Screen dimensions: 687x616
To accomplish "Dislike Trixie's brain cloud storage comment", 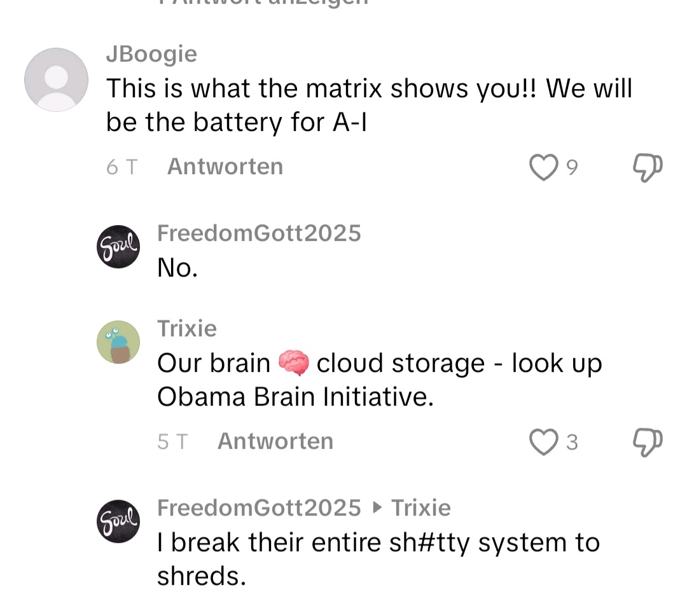I will 648,442.
